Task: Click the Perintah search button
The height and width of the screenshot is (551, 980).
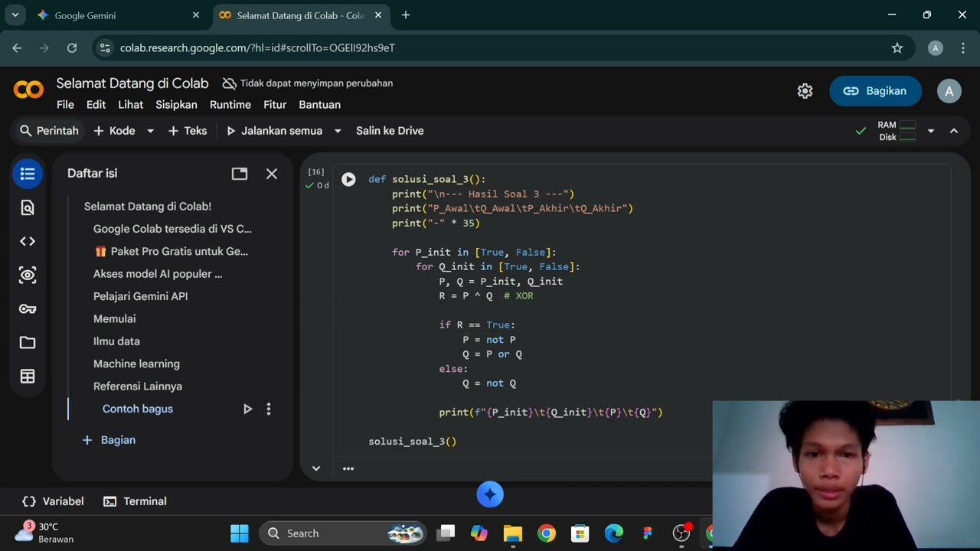Action: pyautogui.click(x=49, y=131)
